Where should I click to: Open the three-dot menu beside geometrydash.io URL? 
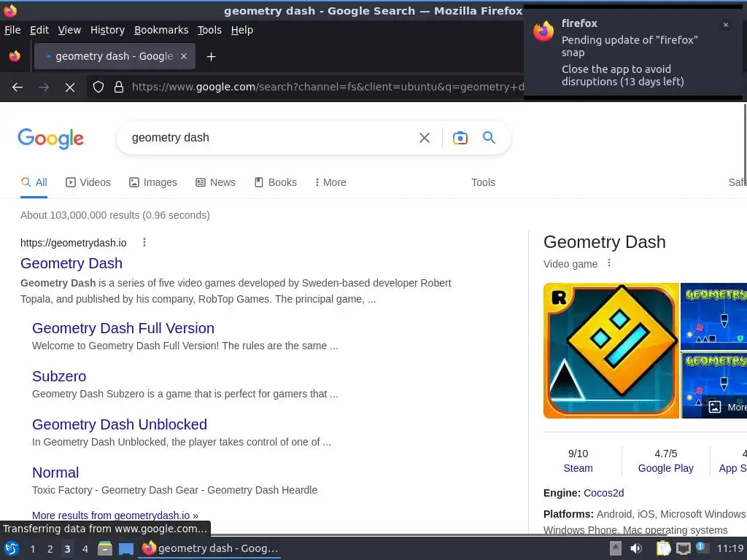coord(144,242)
